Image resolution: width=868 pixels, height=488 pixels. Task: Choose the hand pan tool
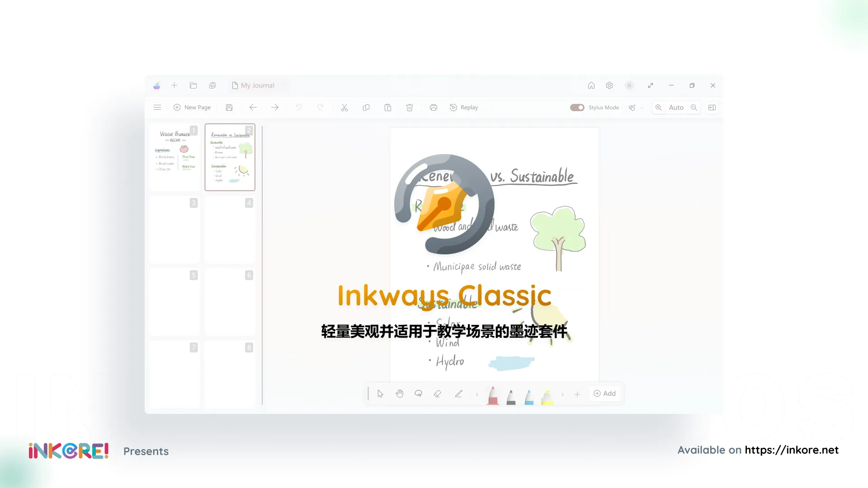pos(399,394)
